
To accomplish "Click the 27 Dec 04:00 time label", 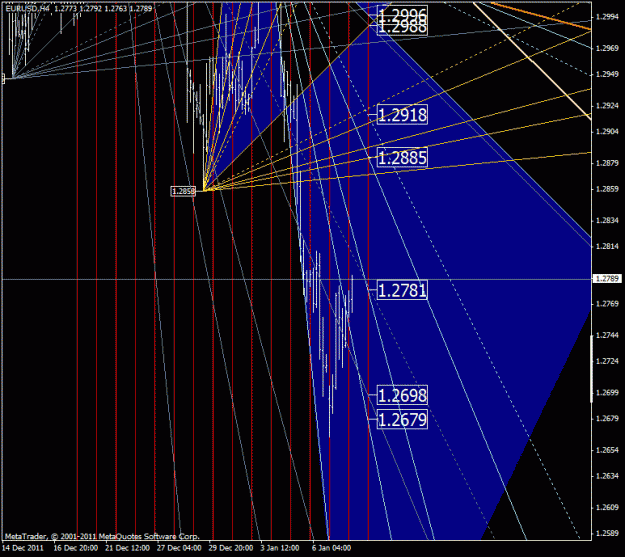I will 179,548.
